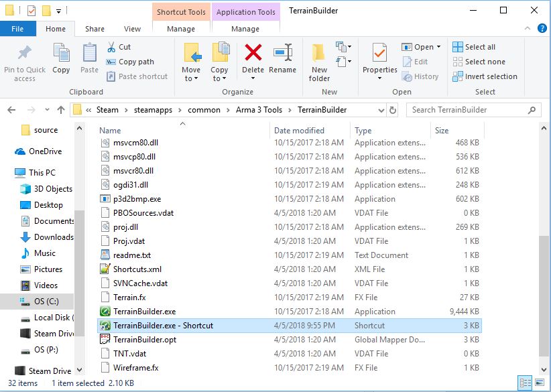Viewport: 551px width, 392px height.
Task: Customize Quick Access Toolbar dropdown
Action: point(59,11)
